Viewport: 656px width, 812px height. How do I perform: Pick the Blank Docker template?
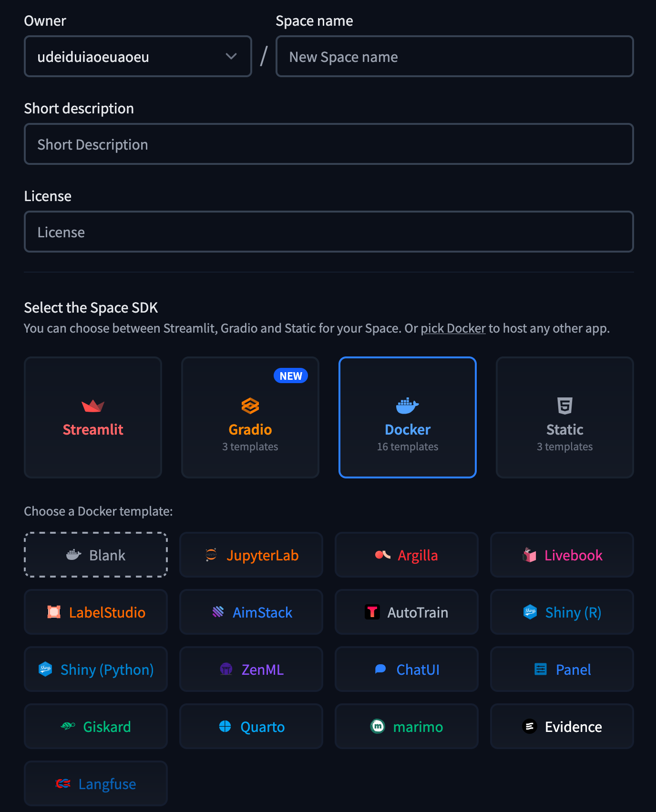(x=96, y=555)
